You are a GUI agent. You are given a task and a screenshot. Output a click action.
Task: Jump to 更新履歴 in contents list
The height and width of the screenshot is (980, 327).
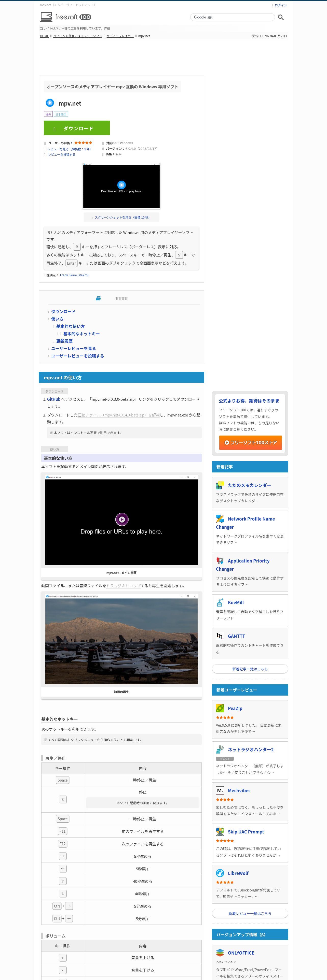[x=64, y=341]
